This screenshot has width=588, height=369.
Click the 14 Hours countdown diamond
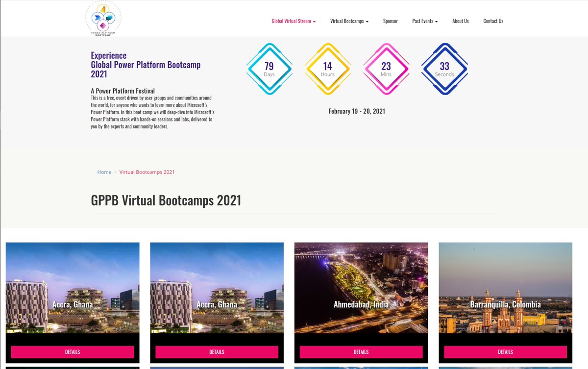point(327,69)
